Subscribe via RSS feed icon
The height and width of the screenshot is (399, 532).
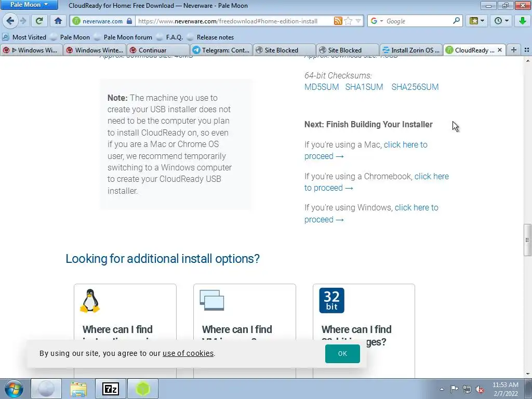pyautogui.click(x=338, y=21)
